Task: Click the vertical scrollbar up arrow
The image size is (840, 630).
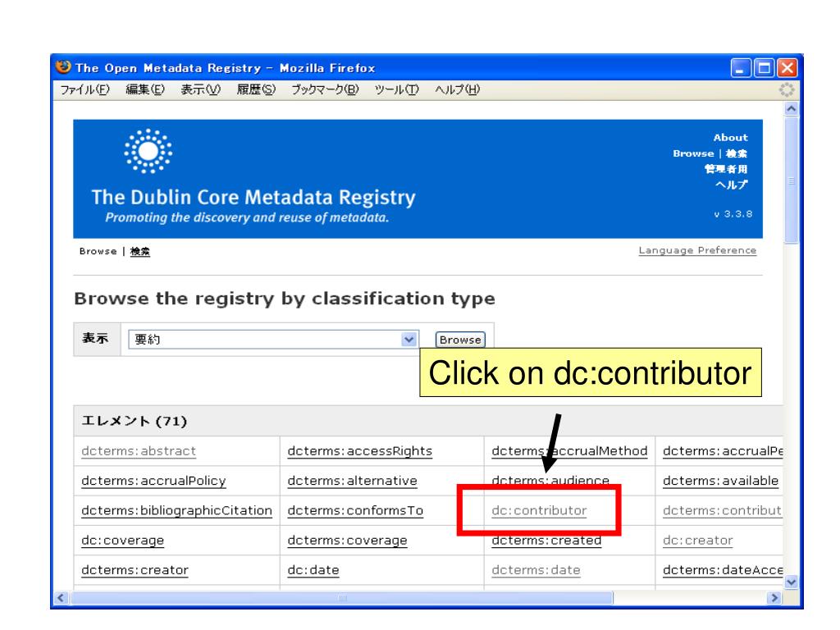Action: click(792, 109)
